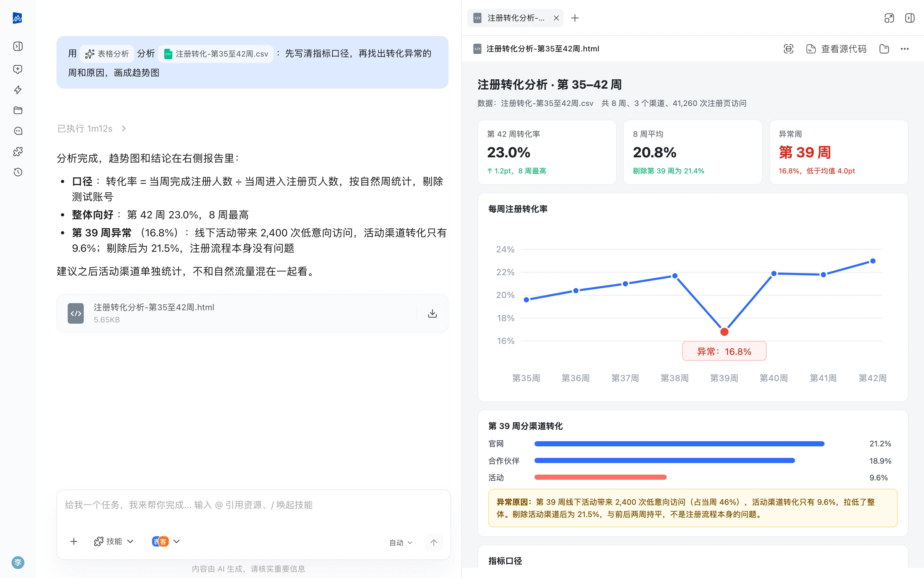Expand the 已执行 1m12s execution details

tap(92, 128)
